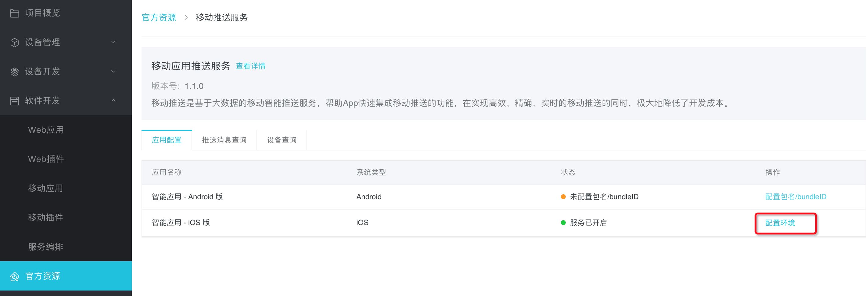
Task: Switch to the 设备查询 tab
Action: point(282,140)
